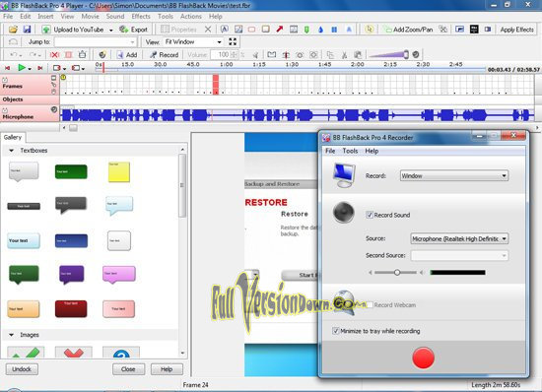Viewport: 542px width, 392px height.
Task: Click the Upload to YouTube button
Action: (73, 30)
